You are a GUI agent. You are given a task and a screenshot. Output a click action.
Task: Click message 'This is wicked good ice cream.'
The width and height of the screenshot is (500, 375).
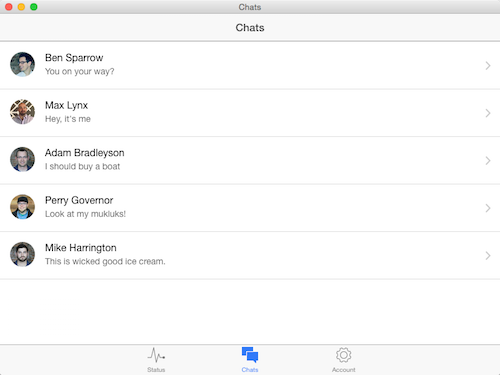click(x=105, y=261)
